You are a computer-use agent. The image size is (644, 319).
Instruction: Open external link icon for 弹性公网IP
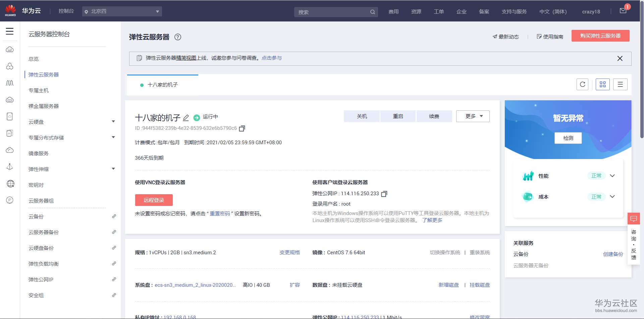coord(114,279)
